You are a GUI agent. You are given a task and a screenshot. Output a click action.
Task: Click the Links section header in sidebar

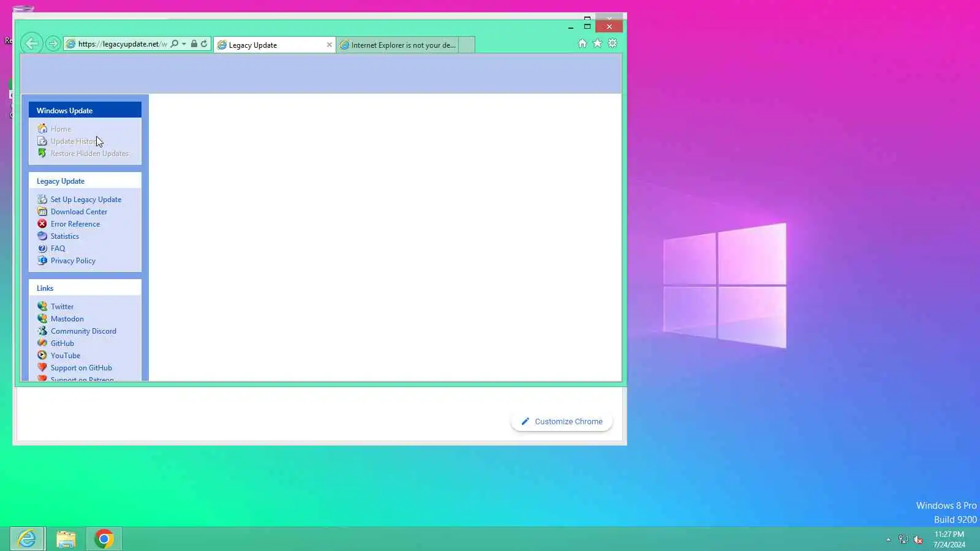[x=85, y=288]
